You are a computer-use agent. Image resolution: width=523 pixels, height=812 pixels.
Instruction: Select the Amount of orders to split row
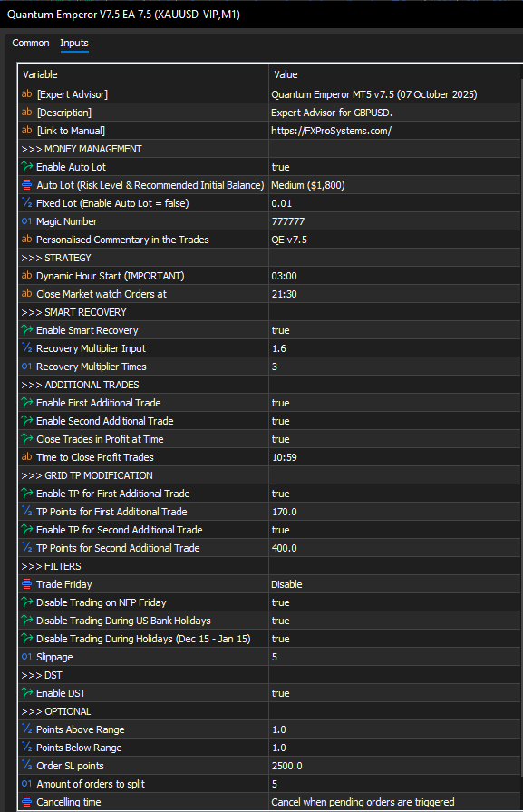point(269,784)
